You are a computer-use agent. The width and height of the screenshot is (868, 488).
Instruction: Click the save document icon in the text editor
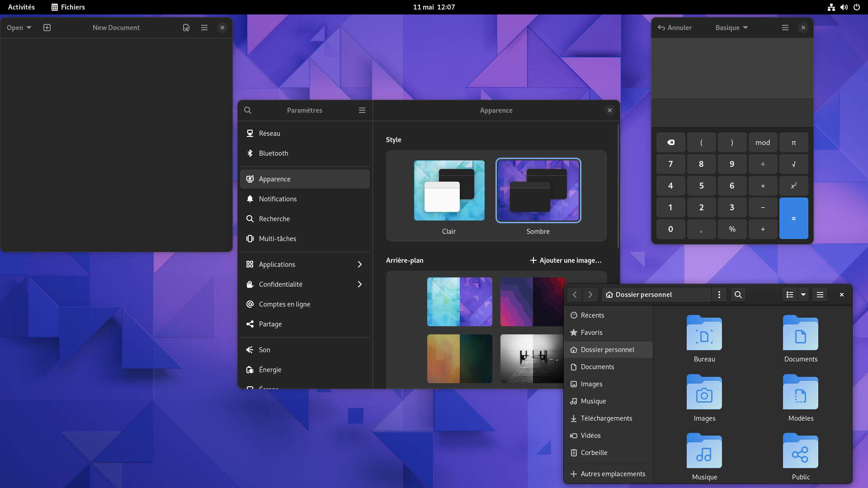[186, 28]
